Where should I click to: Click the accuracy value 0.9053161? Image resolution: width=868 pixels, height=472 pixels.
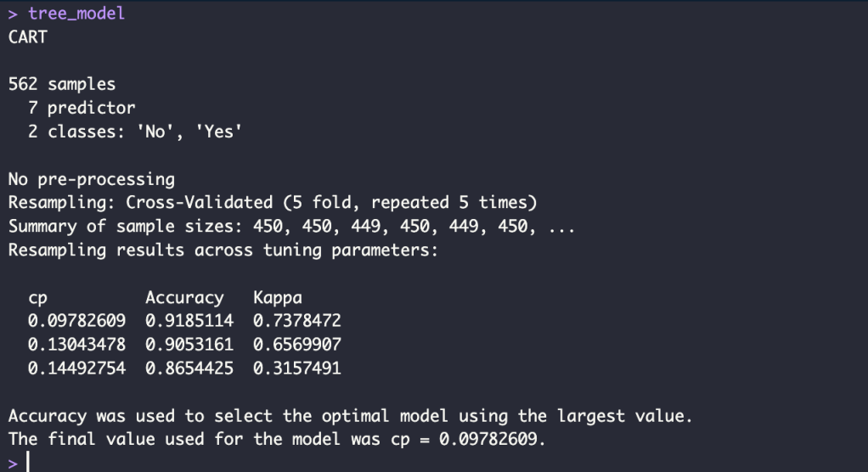[189, 345]
